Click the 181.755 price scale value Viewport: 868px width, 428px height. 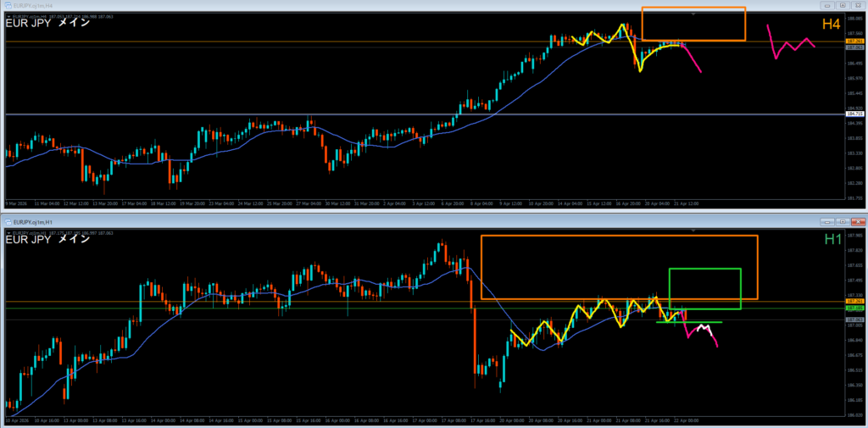(x=854, y=197)
